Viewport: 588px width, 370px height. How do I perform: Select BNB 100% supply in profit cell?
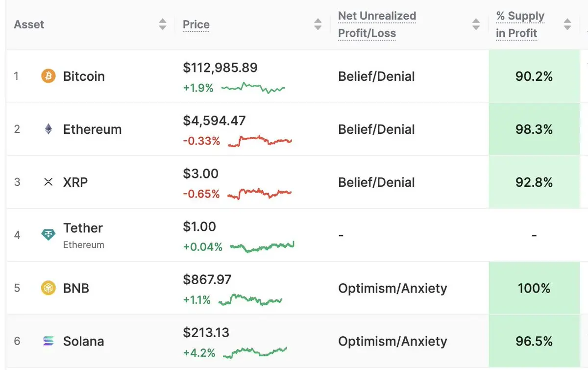pyautogui.click(x=534, y=288)
